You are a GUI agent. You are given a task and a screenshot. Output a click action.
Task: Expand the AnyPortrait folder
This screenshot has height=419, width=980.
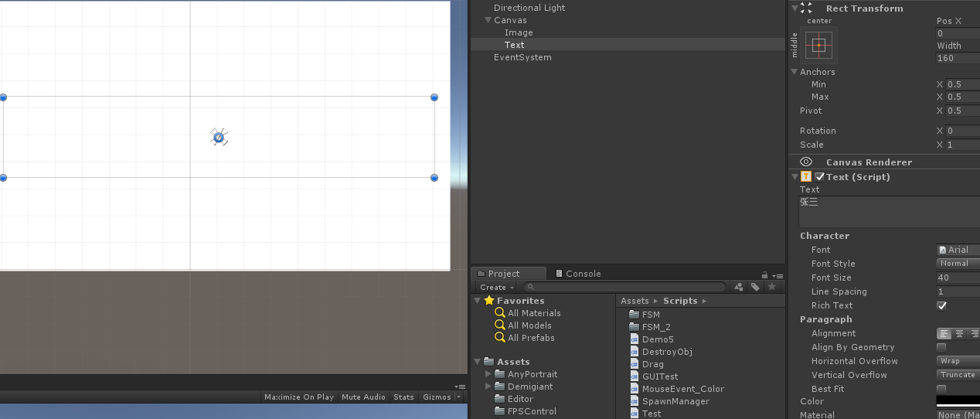[x=488, y=374]
